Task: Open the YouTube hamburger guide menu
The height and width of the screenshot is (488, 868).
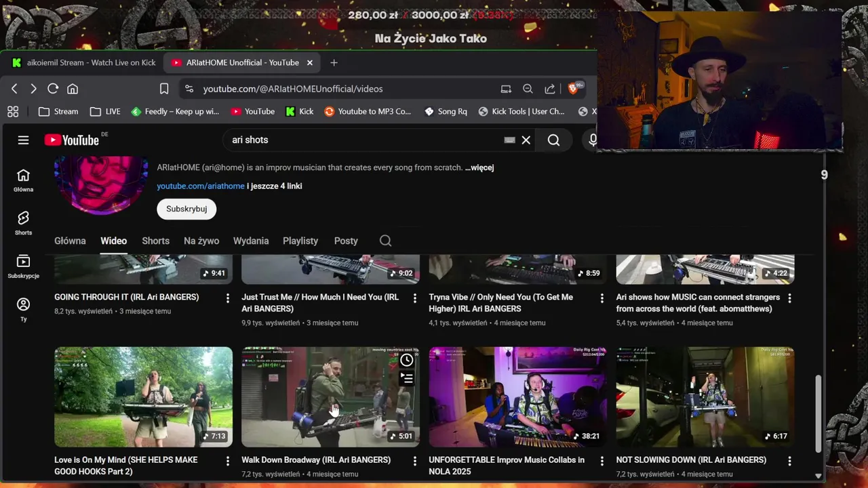Action: click(x=23, y=140)
